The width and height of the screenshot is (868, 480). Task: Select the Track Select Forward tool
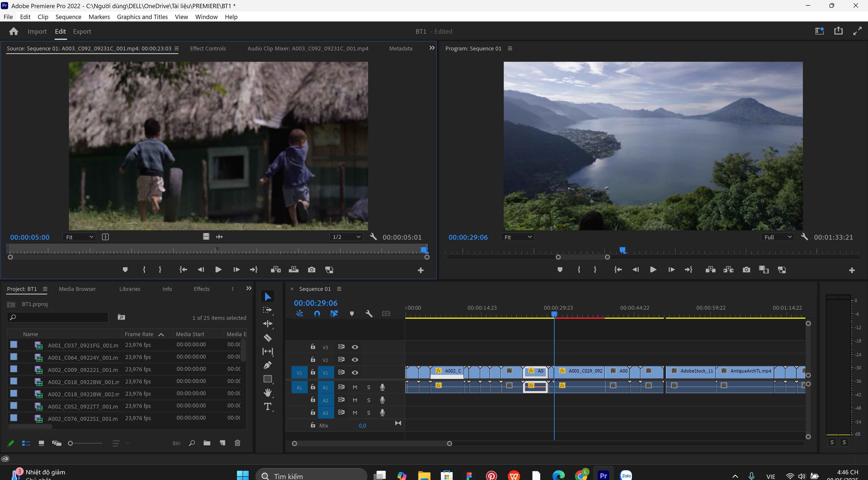point(267,310)
